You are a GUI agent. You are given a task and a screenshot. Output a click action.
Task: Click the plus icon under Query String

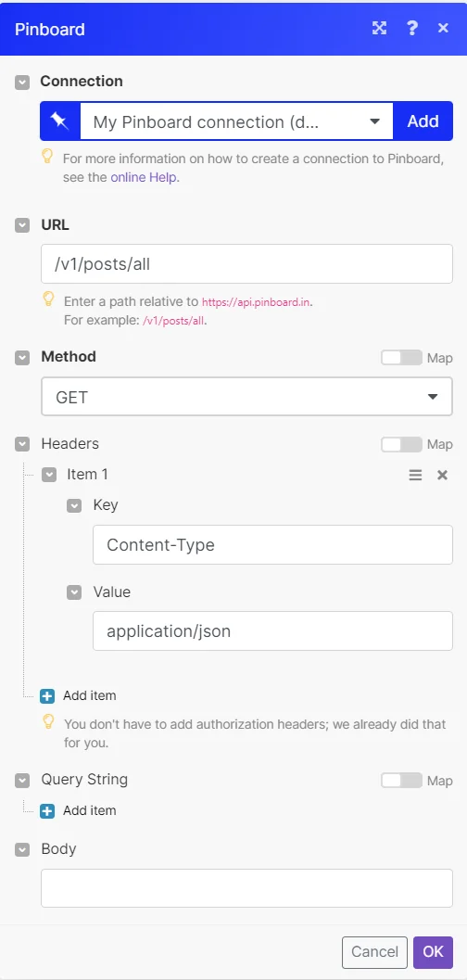pos(47,810)
